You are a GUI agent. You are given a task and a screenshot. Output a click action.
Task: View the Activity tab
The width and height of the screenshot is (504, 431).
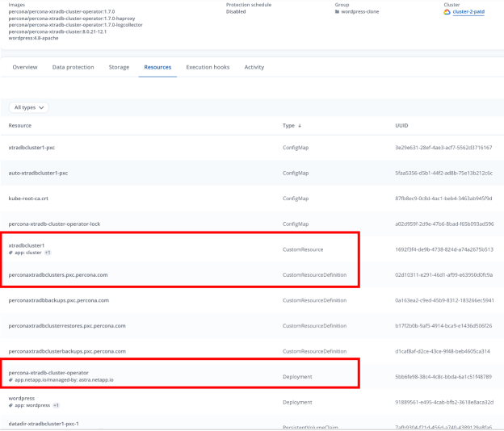254,67
